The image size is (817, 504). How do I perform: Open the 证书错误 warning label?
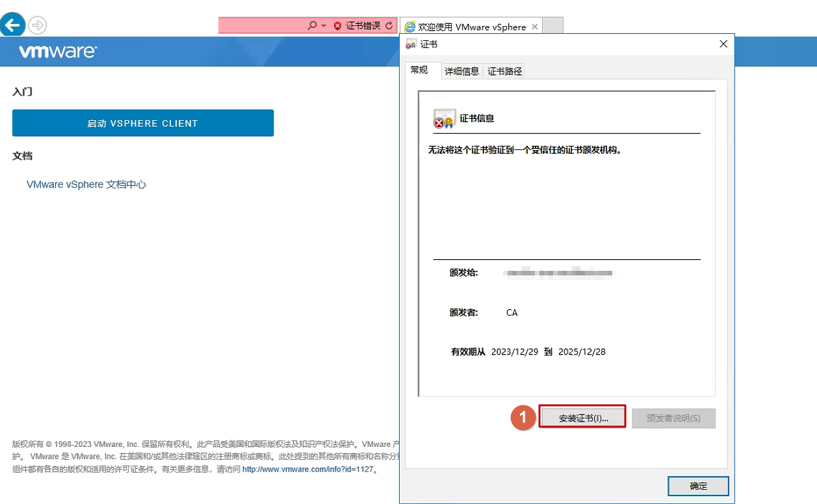(363, 26)
